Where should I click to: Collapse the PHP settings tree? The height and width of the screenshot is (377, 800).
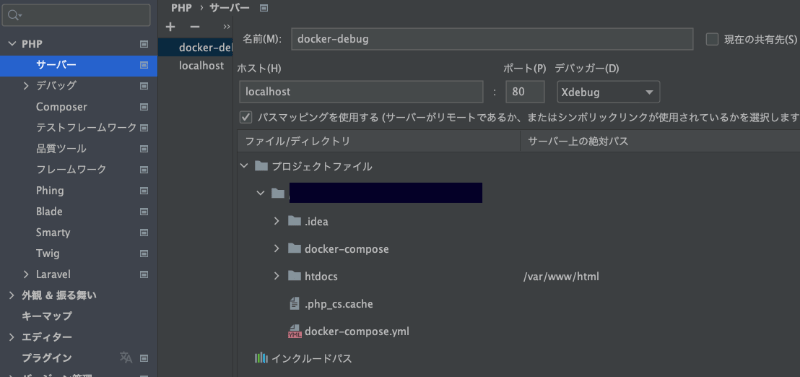coord(12,44)
